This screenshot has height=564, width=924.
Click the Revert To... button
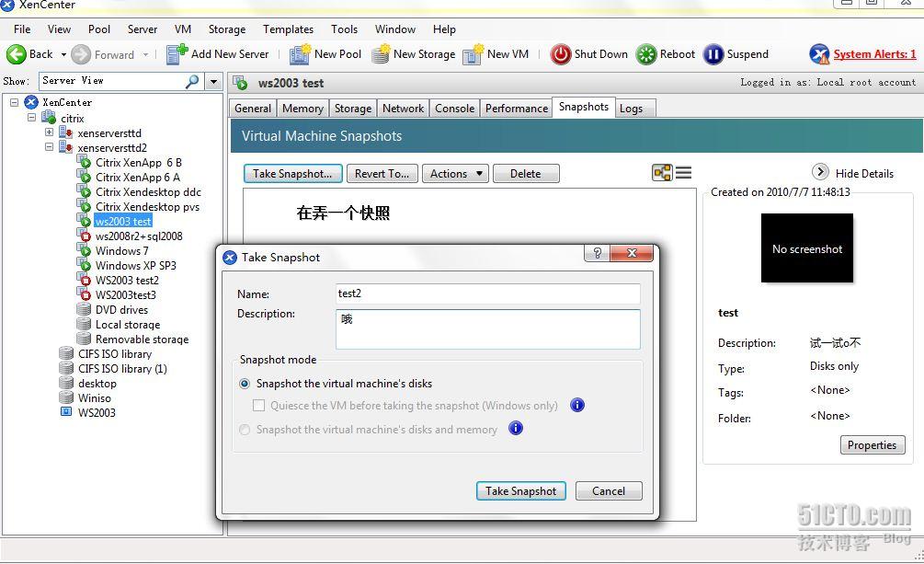[x=382, y=174]
